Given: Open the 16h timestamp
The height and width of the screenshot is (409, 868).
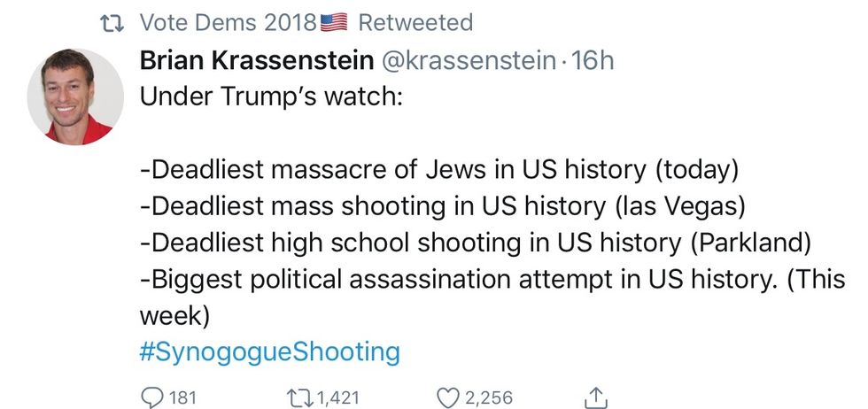Looking at the screenshot, I should click(x=593, y=61).
